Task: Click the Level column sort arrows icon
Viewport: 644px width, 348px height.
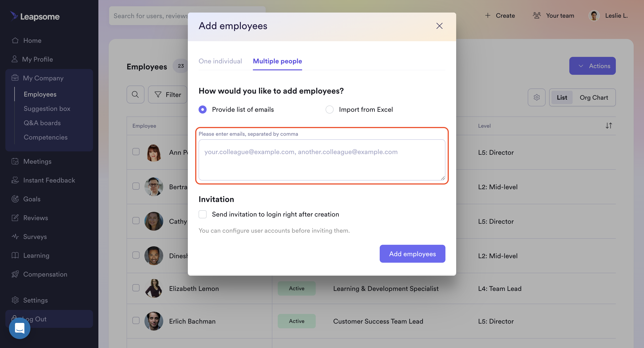Action: click(x=608, y=126)
